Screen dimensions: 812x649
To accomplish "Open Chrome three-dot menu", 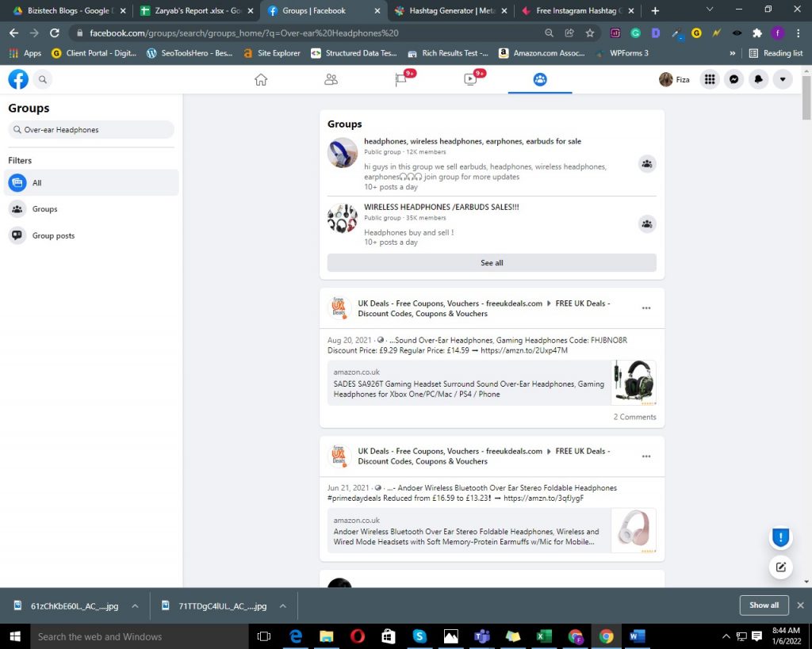I will point(798,33).
